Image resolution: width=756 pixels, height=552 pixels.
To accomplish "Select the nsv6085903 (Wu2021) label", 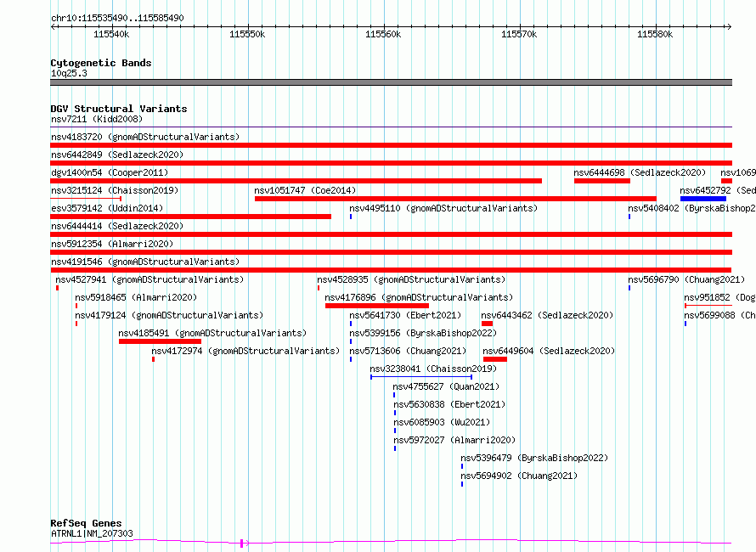I will [x=442, y=422].
